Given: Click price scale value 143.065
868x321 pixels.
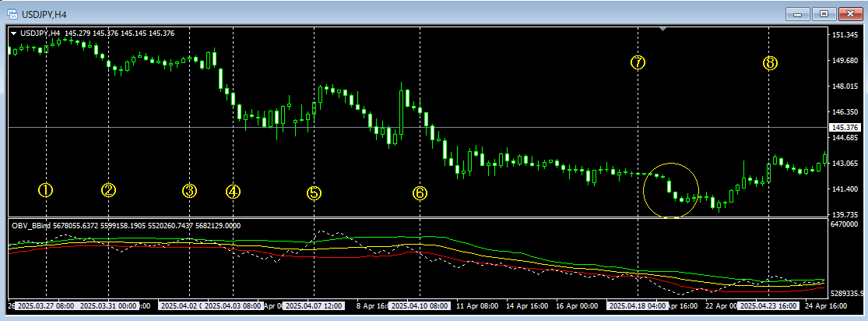Looking at the screenshot, I should [x=845, y=164].
